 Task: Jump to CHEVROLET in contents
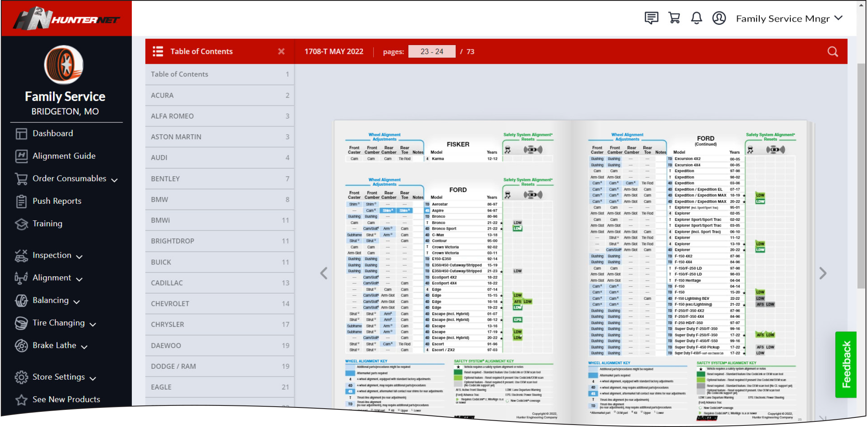(219, 304)
